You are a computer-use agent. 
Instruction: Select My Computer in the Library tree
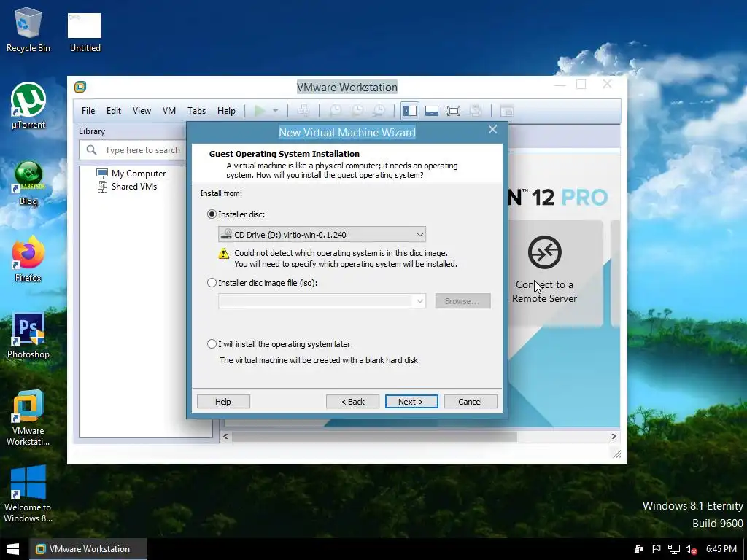pos(138,174)
